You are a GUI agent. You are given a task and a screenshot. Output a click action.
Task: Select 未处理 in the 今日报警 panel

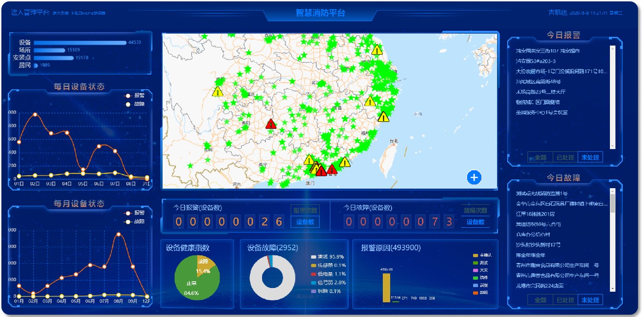[590, 157]
